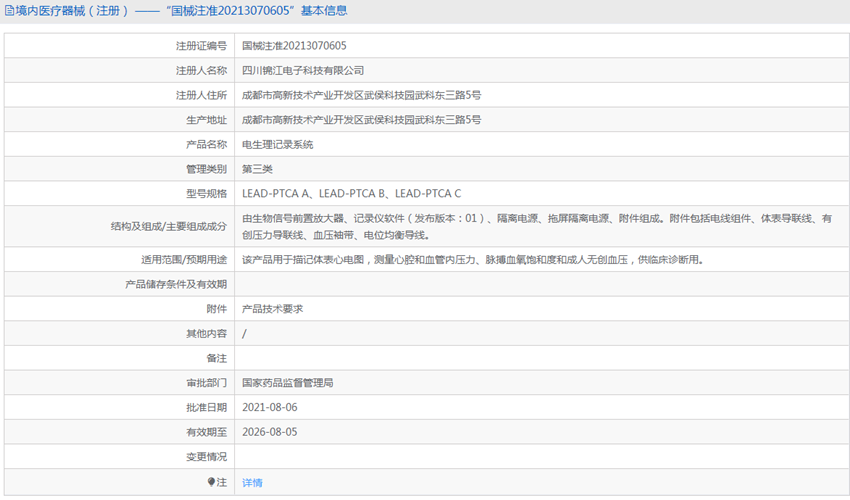The image size is (850, 500).
Task: Click the 产品名称 label
Action: pos(207,144)
